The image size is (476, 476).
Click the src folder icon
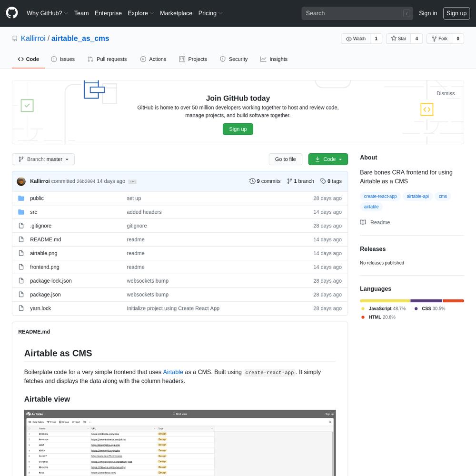[21, 212]
